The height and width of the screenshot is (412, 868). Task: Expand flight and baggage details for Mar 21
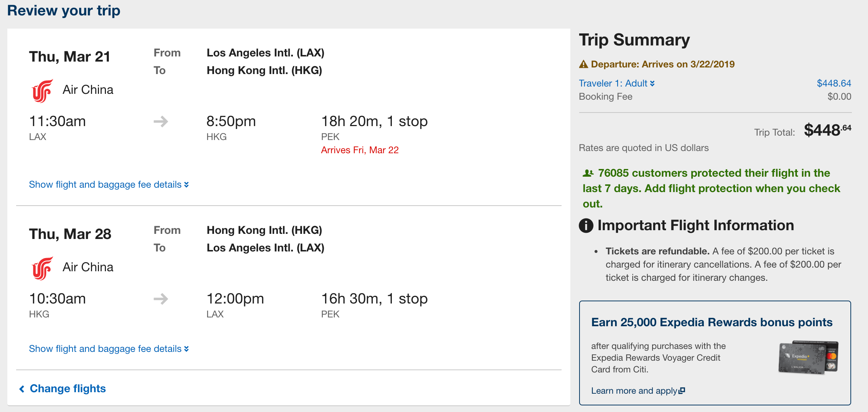109,184
